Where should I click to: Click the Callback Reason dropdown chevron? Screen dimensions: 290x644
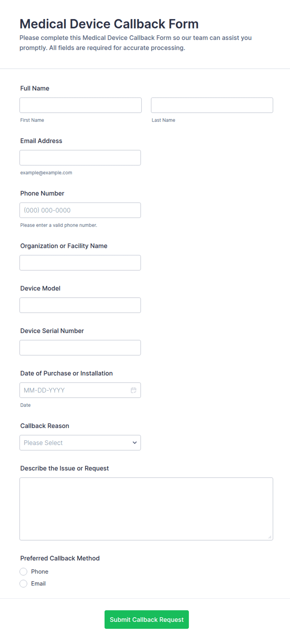135,443
